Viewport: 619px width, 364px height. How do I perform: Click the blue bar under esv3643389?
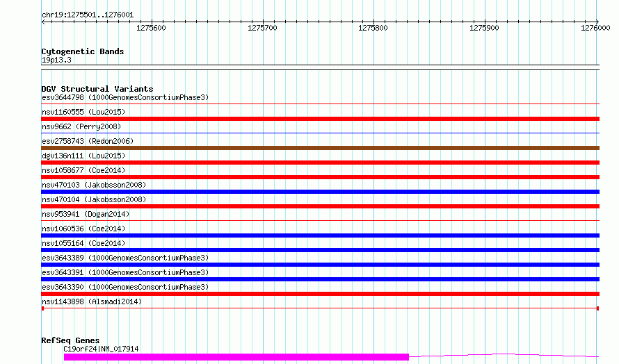[x=320, y=265]
